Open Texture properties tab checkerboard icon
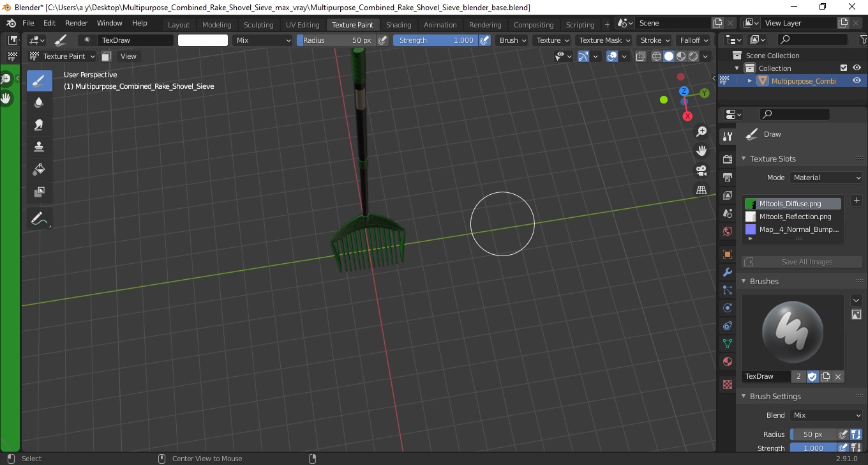 click(727, 385)
